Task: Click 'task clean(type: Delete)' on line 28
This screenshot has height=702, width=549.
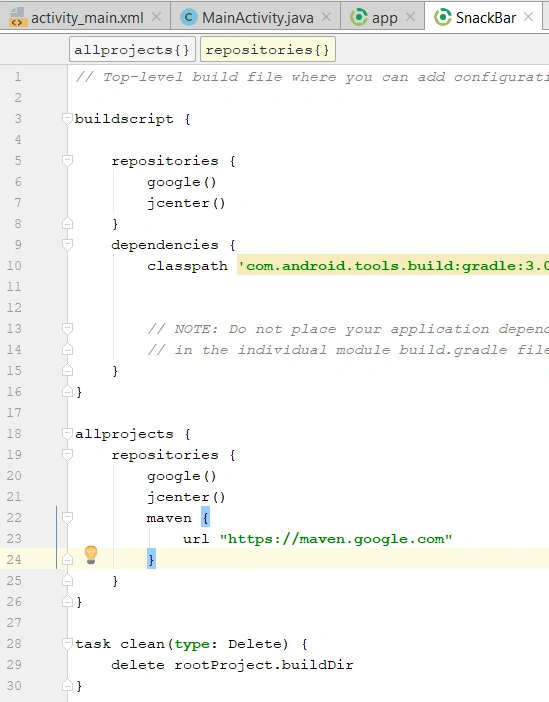Action: [182, 644]
